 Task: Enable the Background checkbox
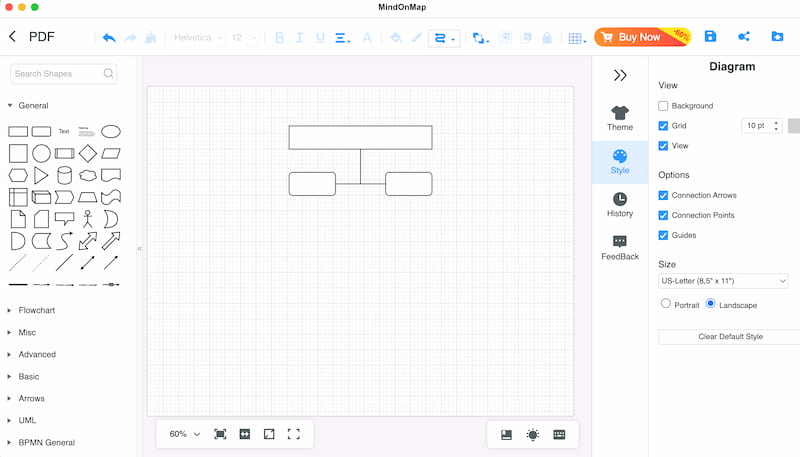663,106
